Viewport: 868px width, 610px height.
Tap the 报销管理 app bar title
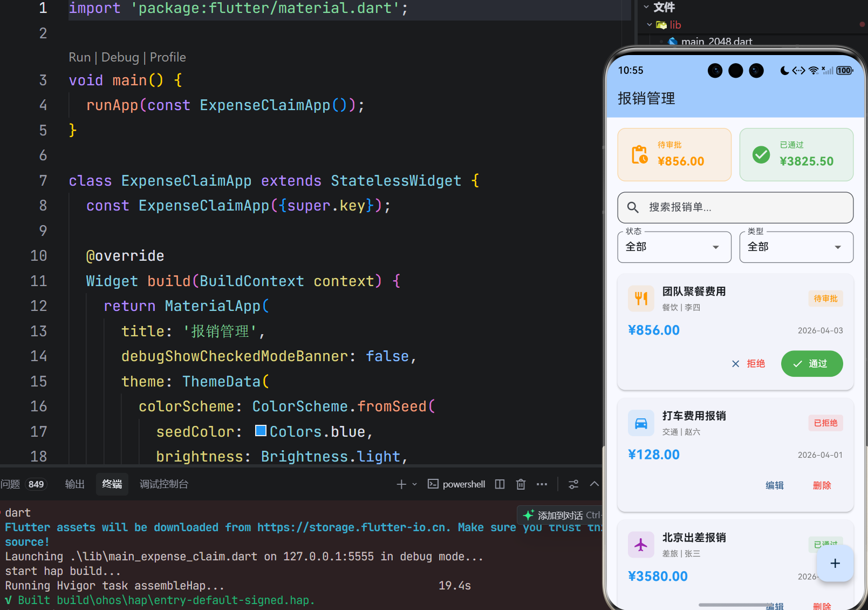point(646,98)
